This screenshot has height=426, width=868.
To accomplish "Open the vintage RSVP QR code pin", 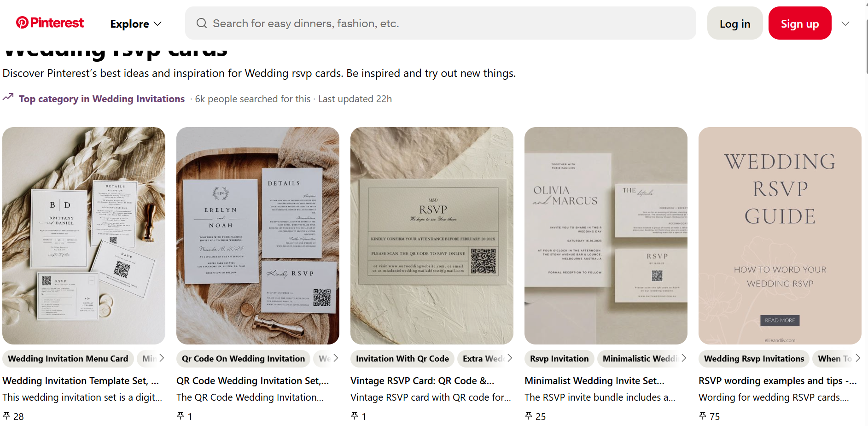I will coord(432,236).
